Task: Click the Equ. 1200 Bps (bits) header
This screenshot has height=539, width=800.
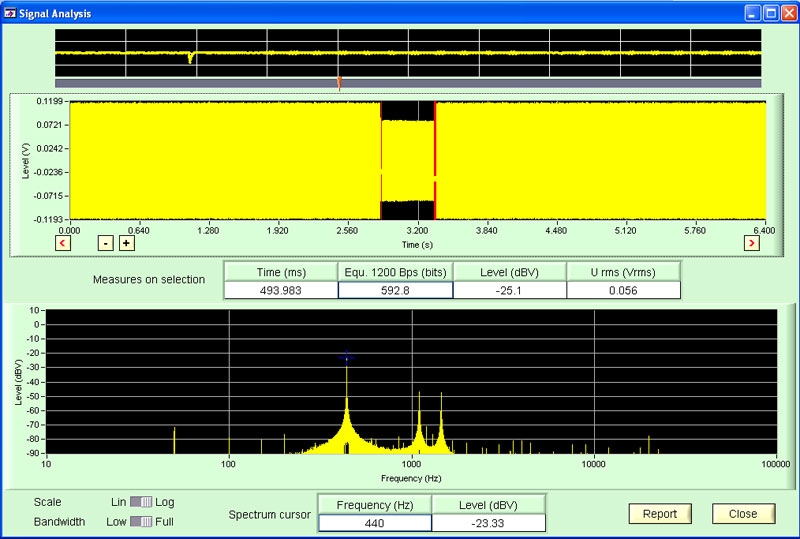Action: 395,272
